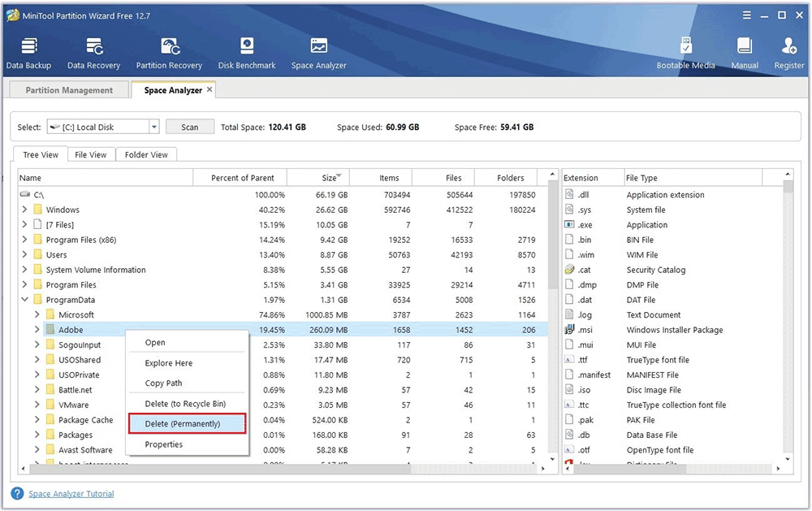Screen dimensions: 812x511
Task: Switch to the Partition Management tab
Action: click(69, 90)
